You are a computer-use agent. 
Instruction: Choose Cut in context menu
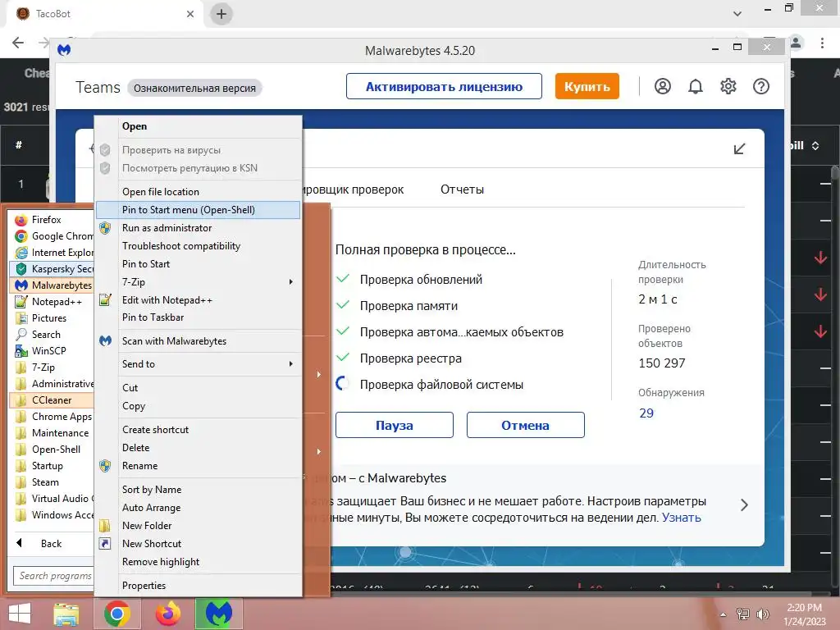point(198,388)
